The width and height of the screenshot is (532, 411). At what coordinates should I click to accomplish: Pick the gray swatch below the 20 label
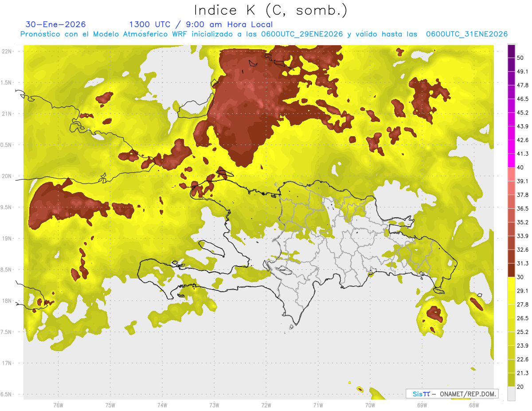click(511, 394)
